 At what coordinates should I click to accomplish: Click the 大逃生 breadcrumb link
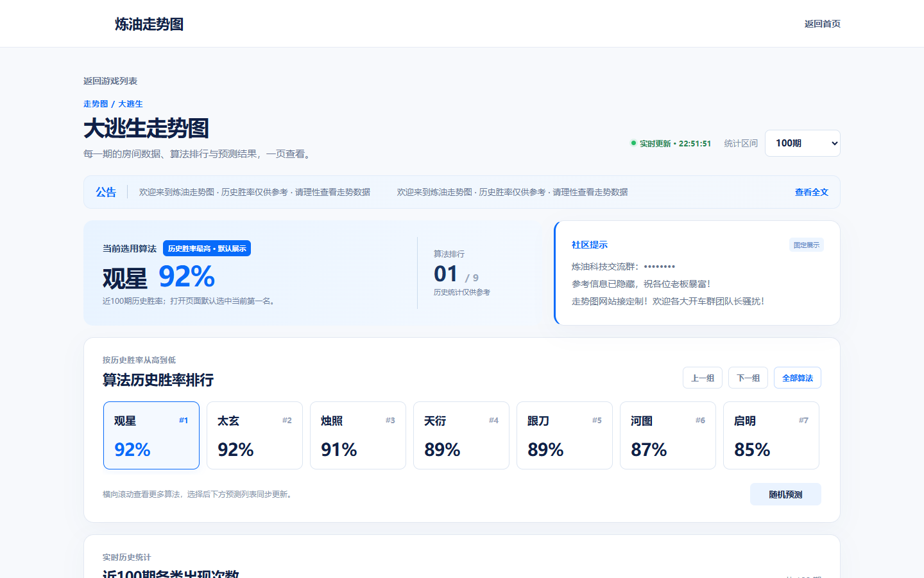130,104
